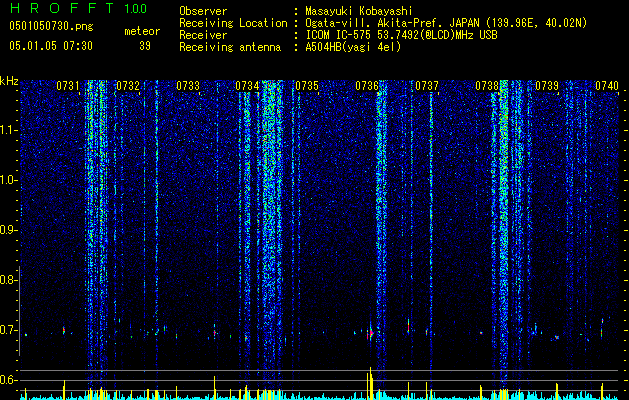Click the Receiving antenna label
This screenshot has height=400, width=629.
click(230, 47)
